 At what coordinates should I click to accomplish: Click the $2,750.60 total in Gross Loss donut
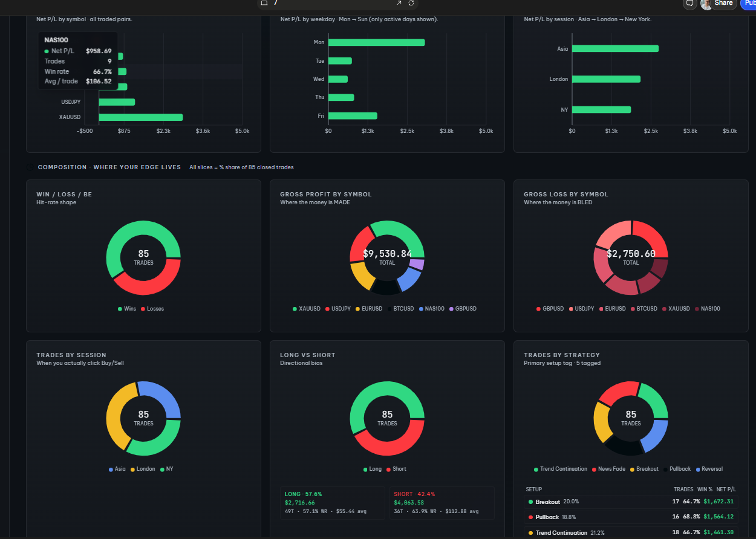click(631, 254)
